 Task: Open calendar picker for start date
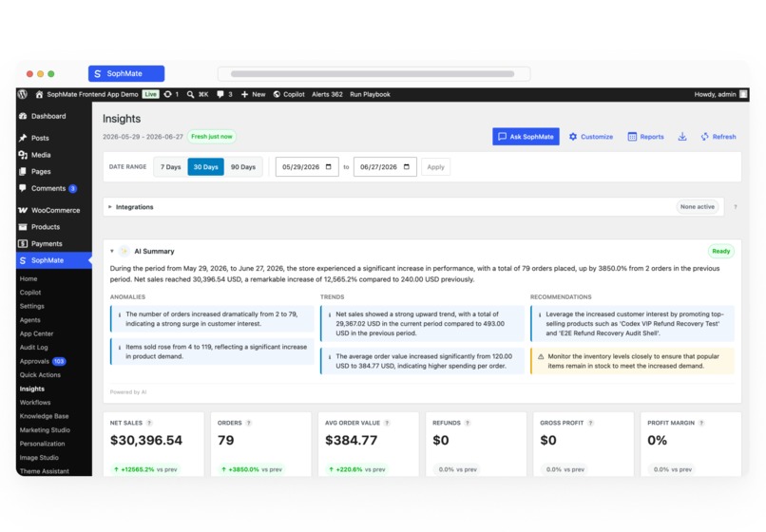point(328,167)
